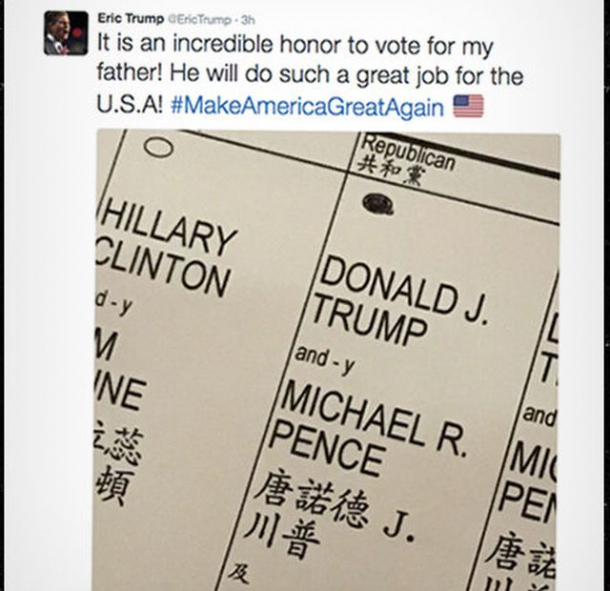Select the filled oval under Republican
This screenshot has height=591, width=610.
378,204
